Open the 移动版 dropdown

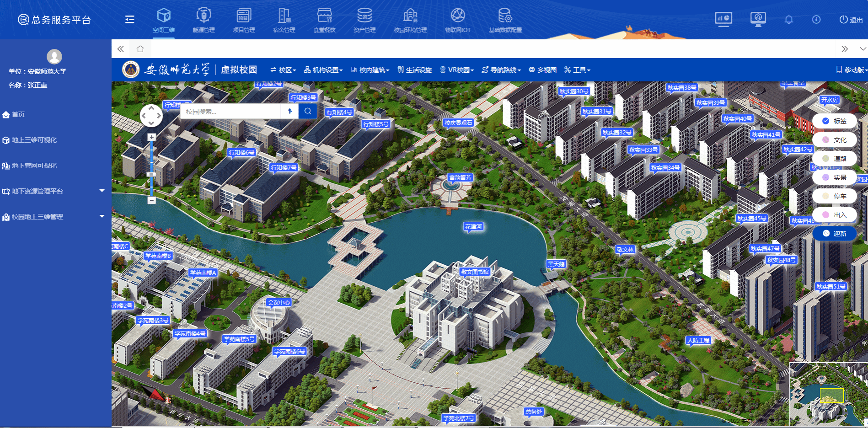[852, 70]
